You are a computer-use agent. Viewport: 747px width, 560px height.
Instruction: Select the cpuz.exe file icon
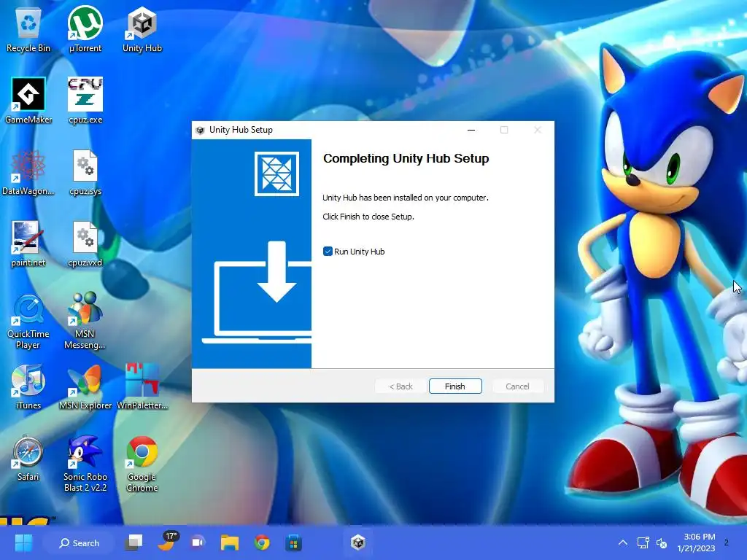tap(85, 101)
